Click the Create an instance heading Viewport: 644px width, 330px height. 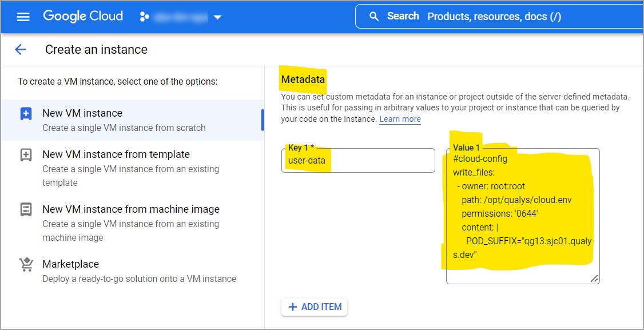pos(96,50)
